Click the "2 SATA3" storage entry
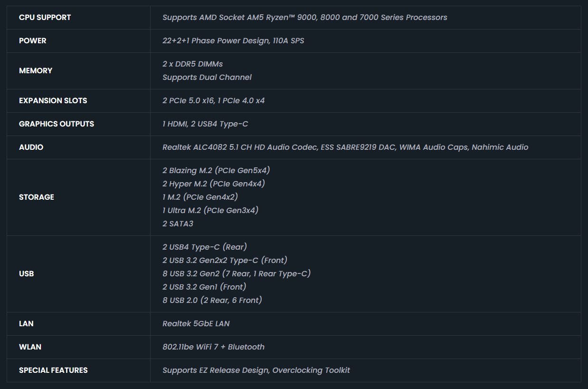 coord(178,224)
